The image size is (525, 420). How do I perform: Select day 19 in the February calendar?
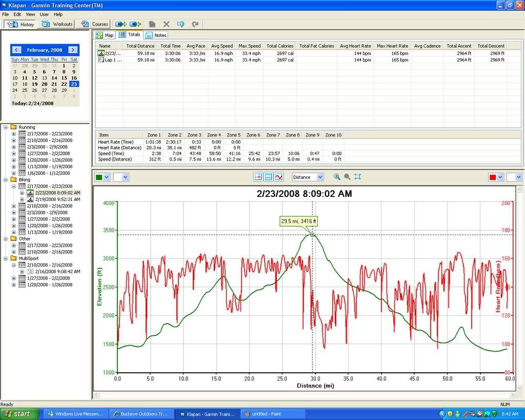point(34,84)
